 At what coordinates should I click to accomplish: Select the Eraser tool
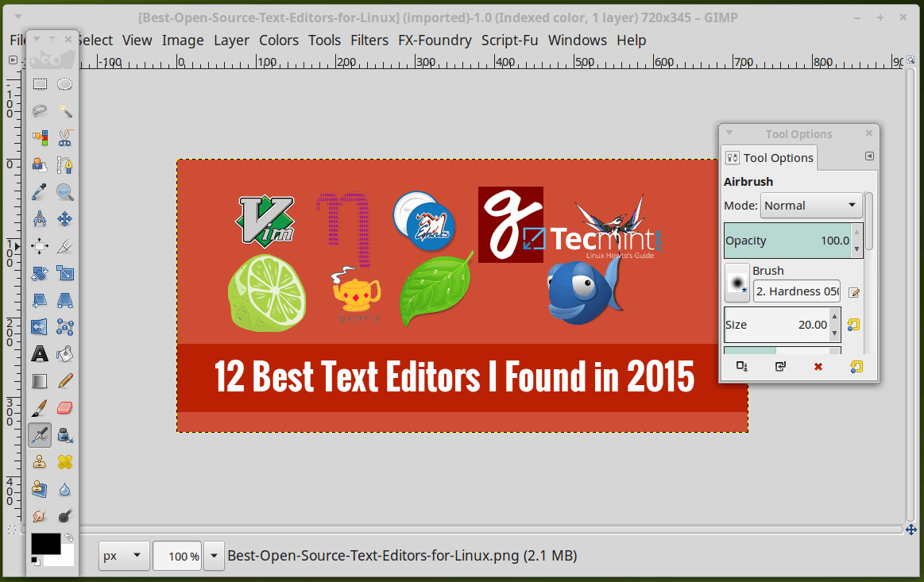65,407
